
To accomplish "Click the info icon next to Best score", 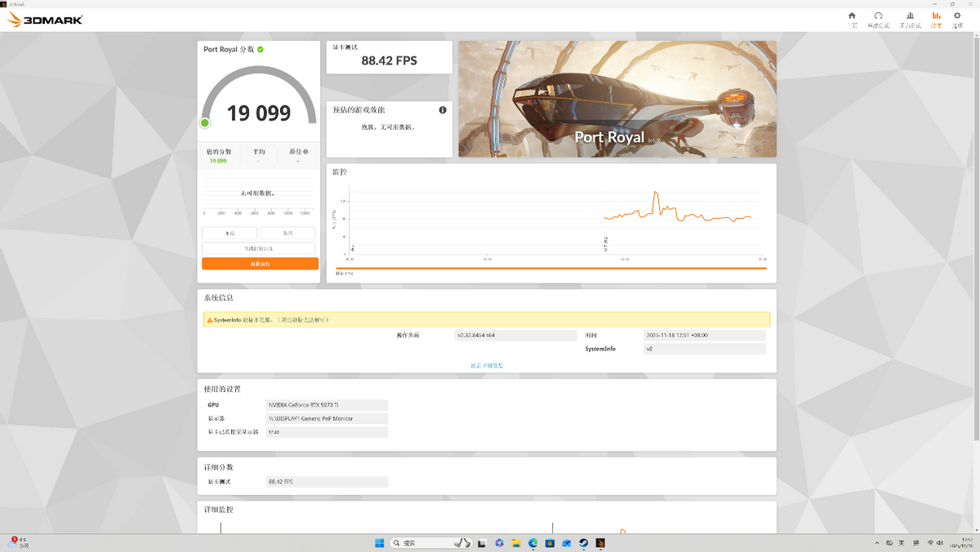I will click(305, 151).
